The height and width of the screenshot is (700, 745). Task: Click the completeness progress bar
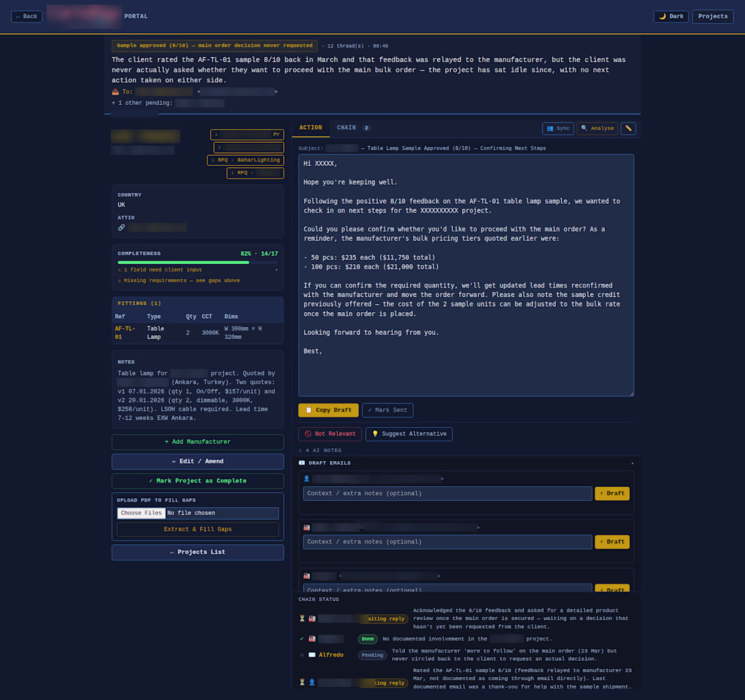coord(198,262)
